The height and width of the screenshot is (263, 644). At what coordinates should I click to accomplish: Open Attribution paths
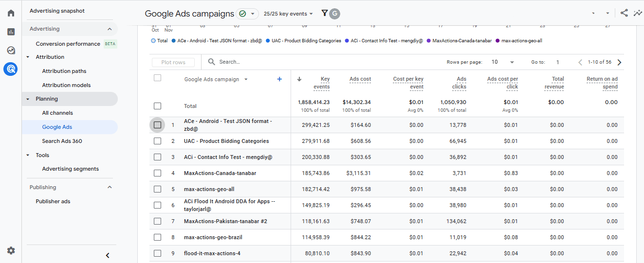[64, 71]
